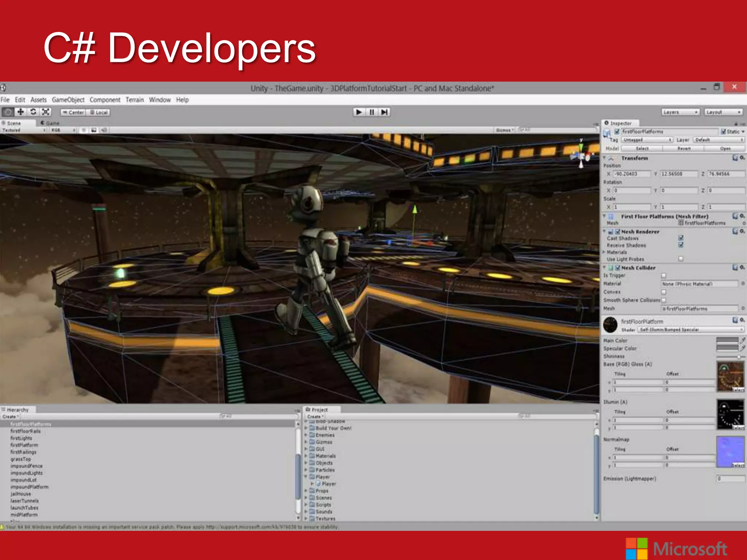Open the Component menu

coord(105,100)
